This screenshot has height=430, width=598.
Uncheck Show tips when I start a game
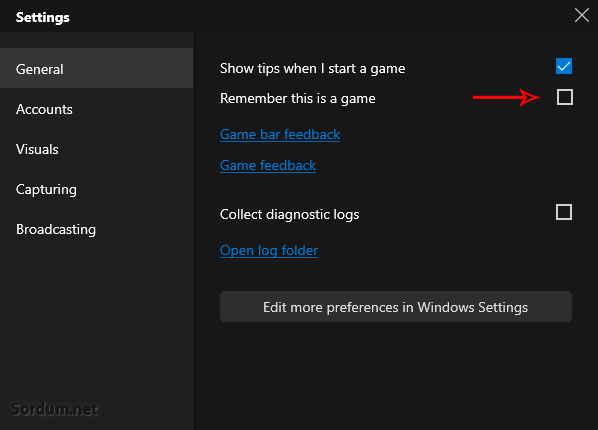[x=564, y=66]
